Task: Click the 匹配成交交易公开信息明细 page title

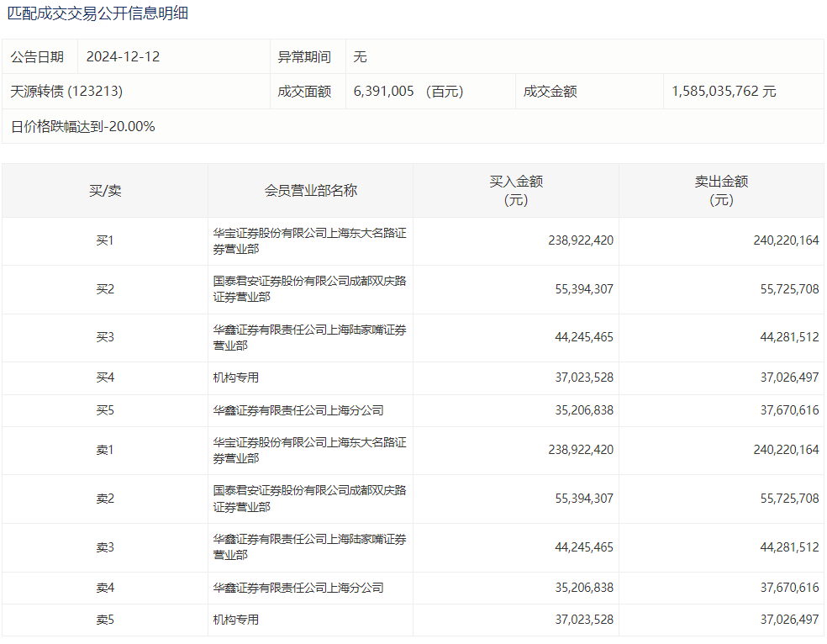Action: click(x=97, y=13)
